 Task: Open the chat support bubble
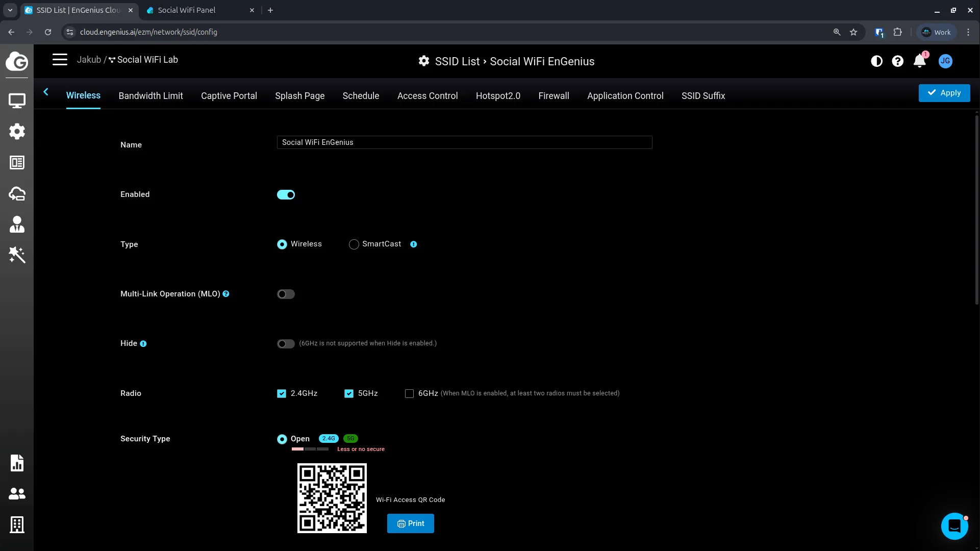(954, 525)
